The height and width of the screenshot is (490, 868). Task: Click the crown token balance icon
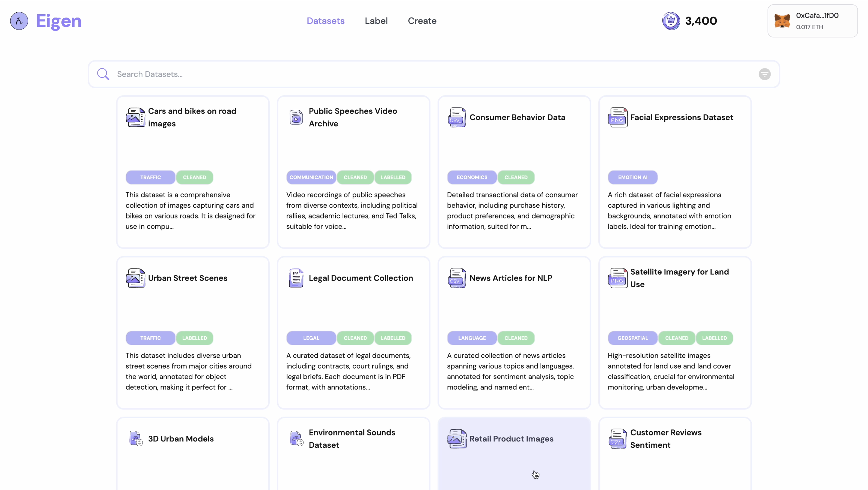click(671, 21)
